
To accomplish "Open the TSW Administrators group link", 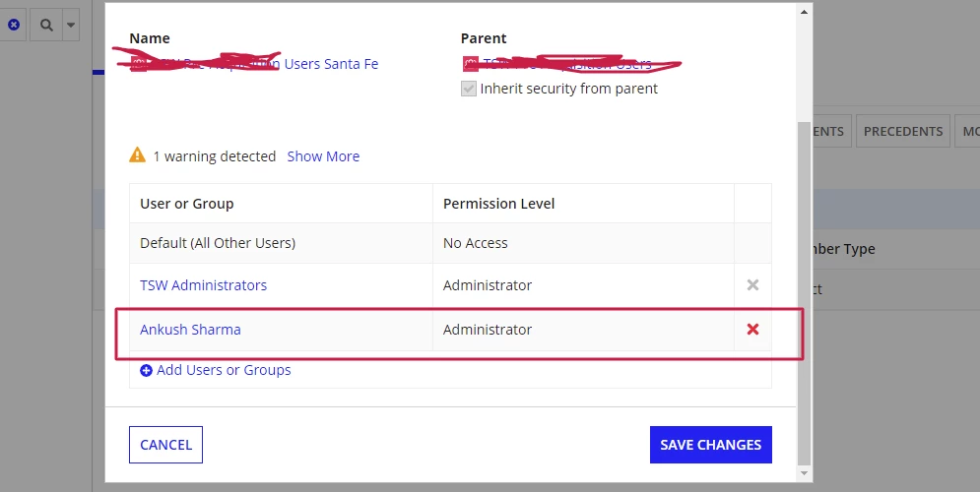I will tap(203, 284).
